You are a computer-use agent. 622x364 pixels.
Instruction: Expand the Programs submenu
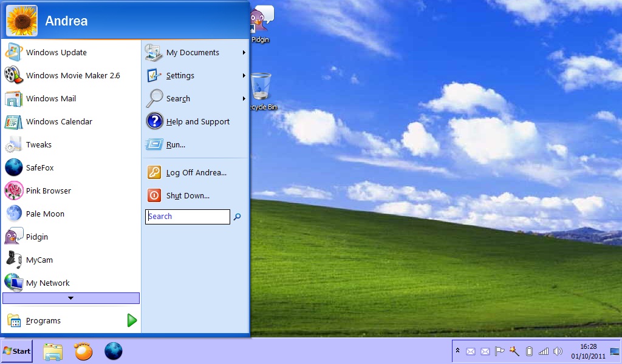(x=71, y=320)
